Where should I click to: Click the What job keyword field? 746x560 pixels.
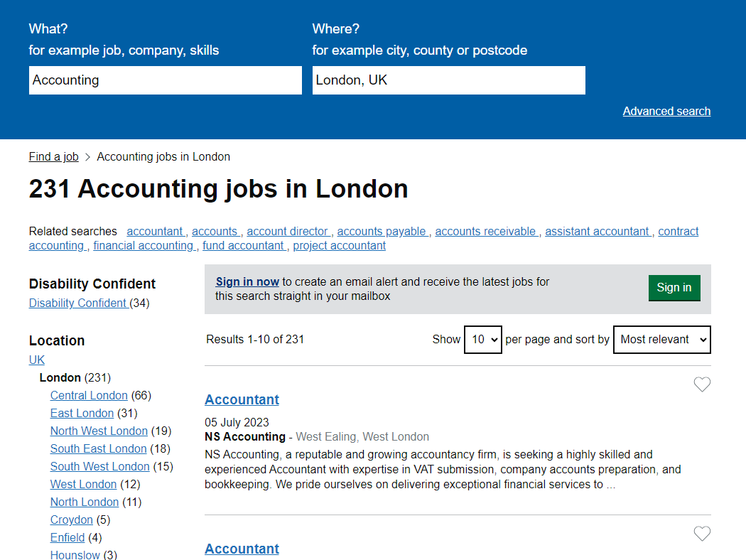(165, 80)
